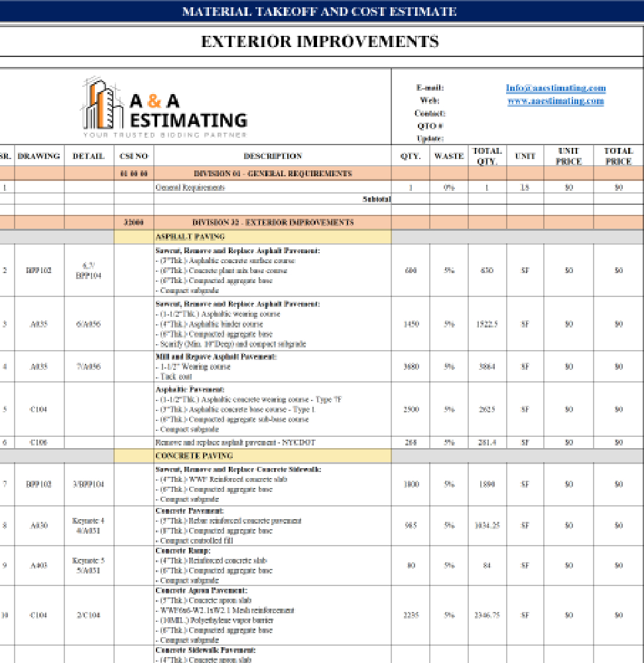Select the total quantity cell showing 2346.75
Viewport: 644px width, 663px height.
point(487,615)
